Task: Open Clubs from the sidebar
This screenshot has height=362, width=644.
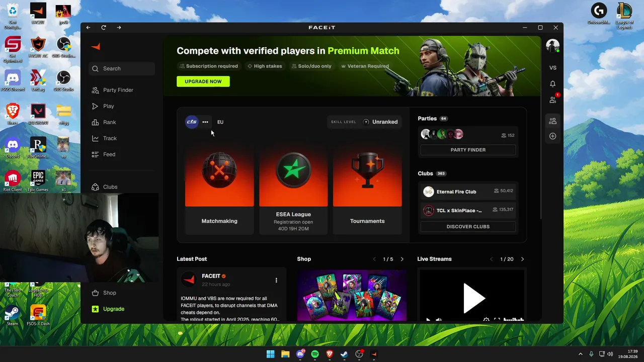Action: (x=122, y=187)
